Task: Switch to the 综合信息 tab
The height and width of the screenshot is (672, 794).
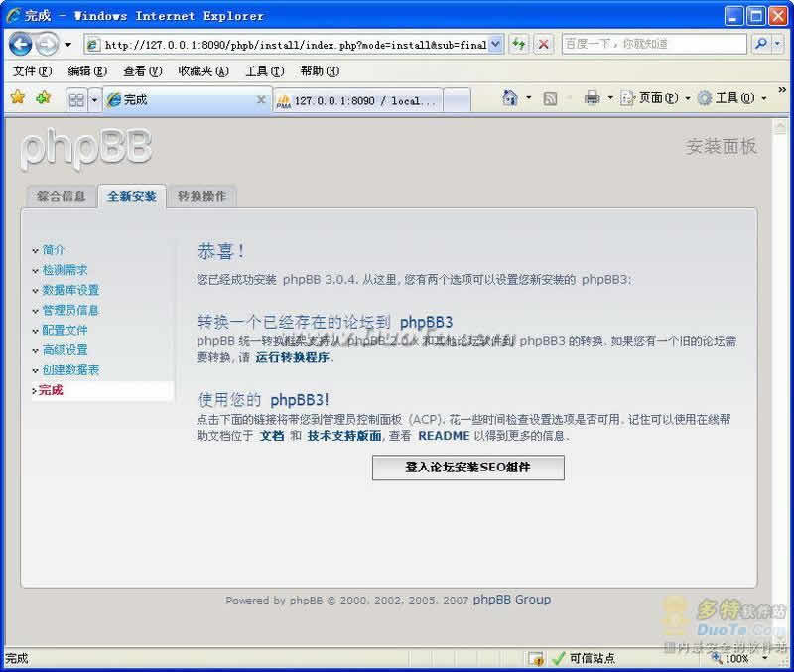Action: point(62,196)
